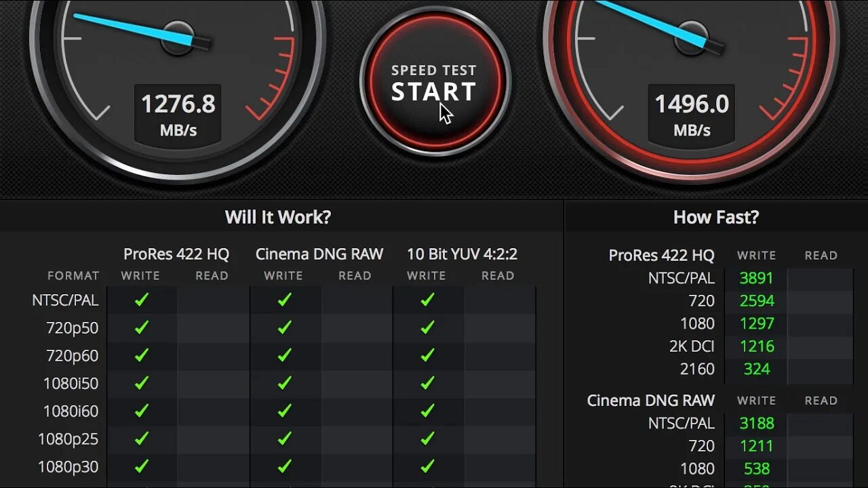Image resolution: width=868 pixels, height=488 pixels.
Task: Click the Cinema DNG RAW write checkmark for NTSC/PAL
Action: point(285,300)
